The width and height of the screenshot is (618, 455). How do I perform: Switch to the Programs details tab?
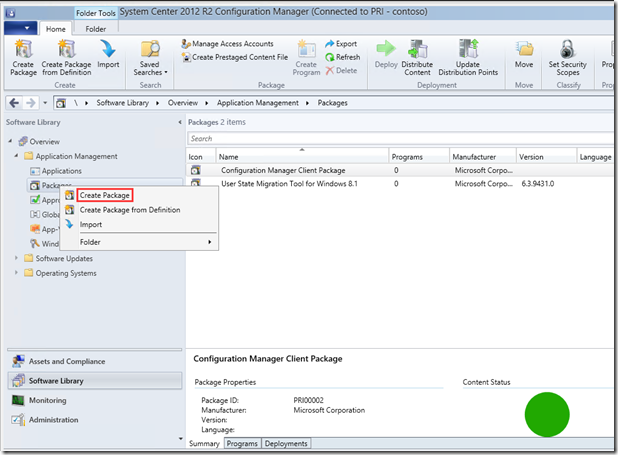[242, 444]
